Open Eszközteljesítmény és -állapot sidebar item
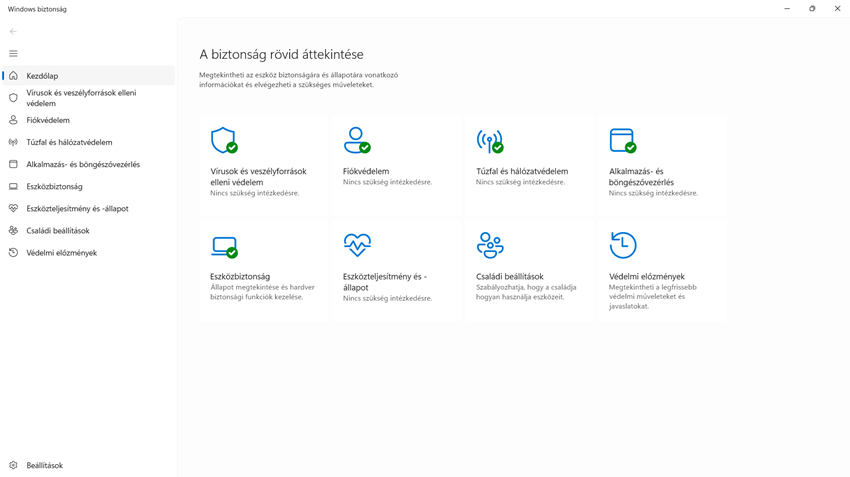The height and width of the screenshot is (477, 850). (89, 209)
